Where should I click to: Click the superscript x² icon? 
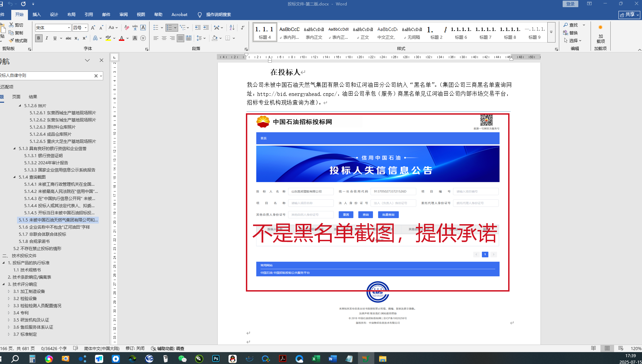point(85,38)
